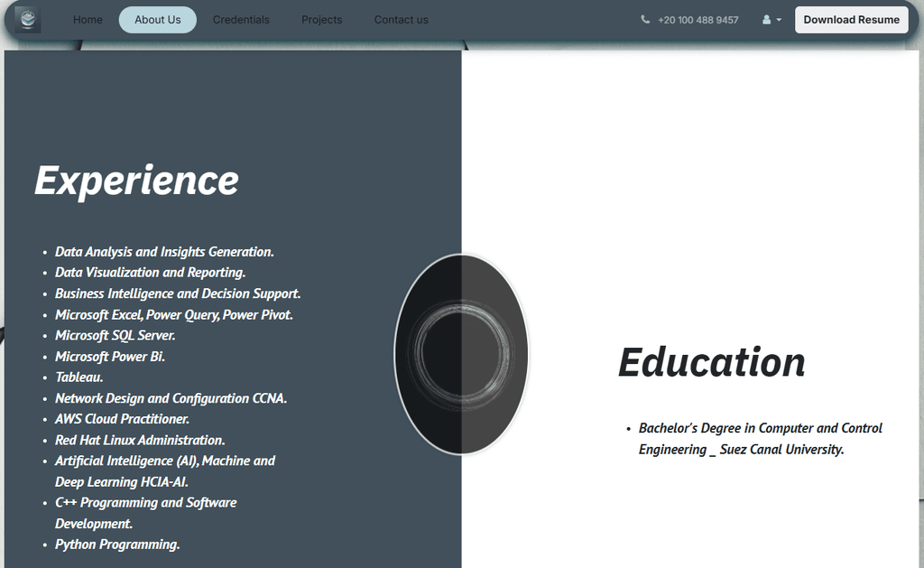Click the circular ring image in the center

tap(461, 354)
